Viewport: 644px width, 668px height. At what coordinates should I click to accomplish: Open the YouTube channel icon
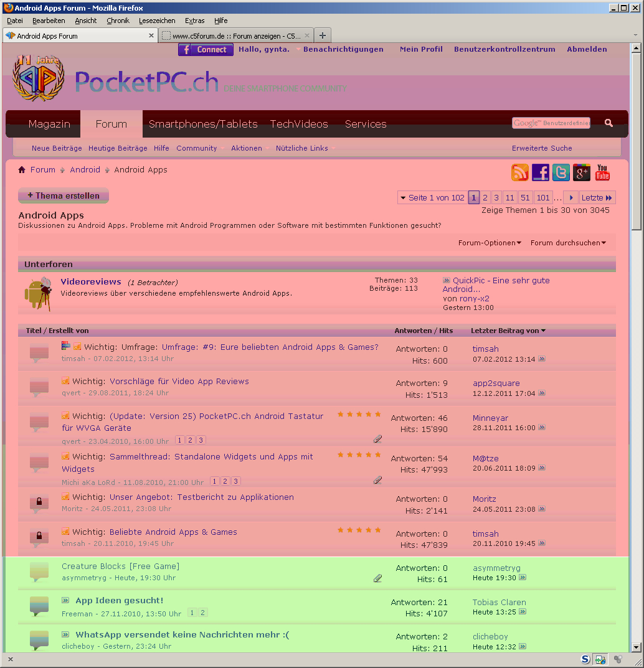coord(602,172)
